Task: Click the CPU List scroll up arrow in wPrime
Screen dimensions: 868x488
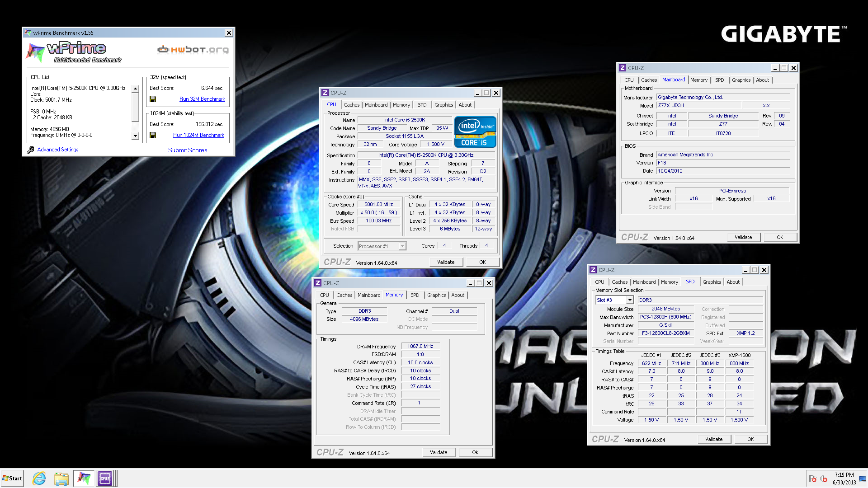Action: coord(135,89)
